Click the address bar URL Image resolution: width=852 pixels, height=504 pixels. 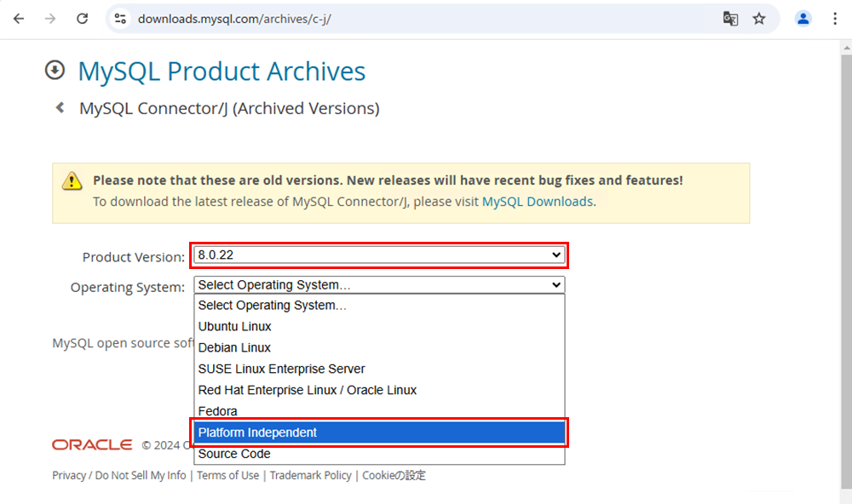(234, 19)
